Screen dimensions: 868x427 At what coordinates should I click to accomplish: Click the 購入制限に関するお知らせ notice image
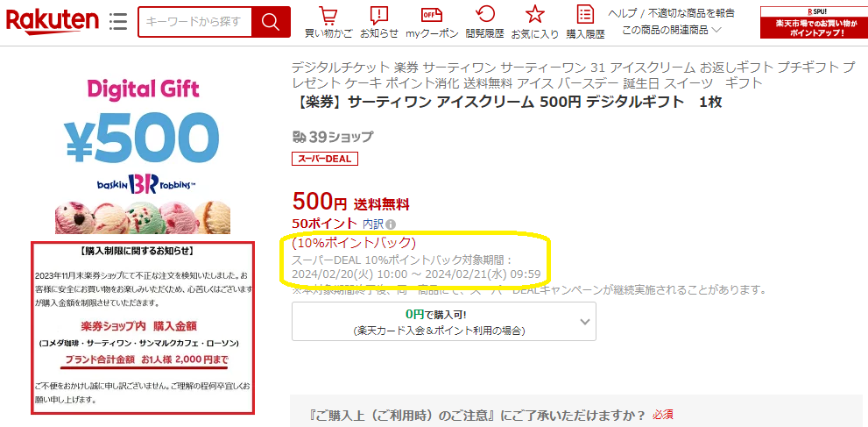[143, 328]
